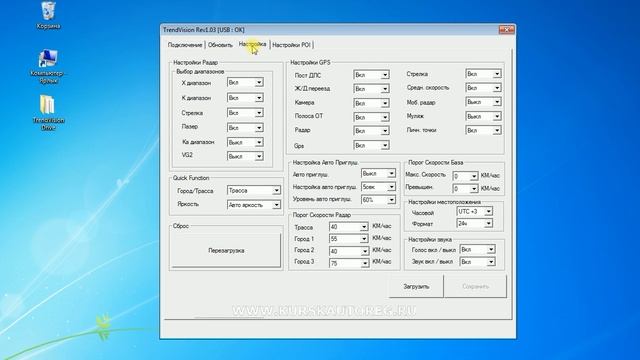The image size is (640, 360).
Task: Open the Полоса ОТ dropdown
Action: coord(371,117)
